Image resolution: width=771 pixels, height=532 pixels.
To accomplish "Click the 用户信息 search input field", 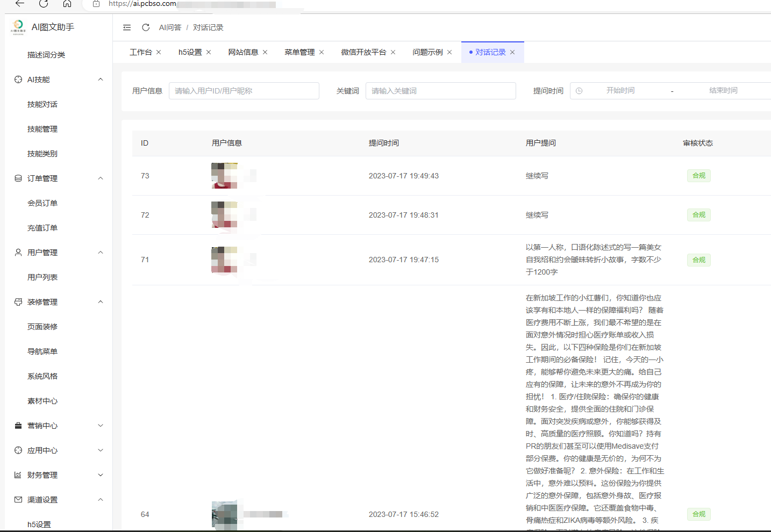I will tap(244, 91).
